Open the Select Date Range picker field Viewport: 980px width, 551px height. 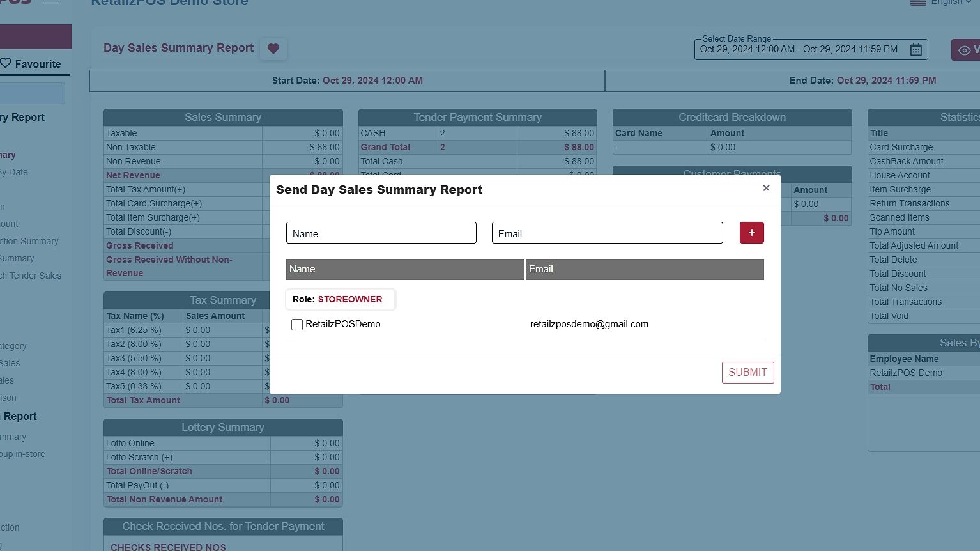pyautogui.click(x=799, y=49)
